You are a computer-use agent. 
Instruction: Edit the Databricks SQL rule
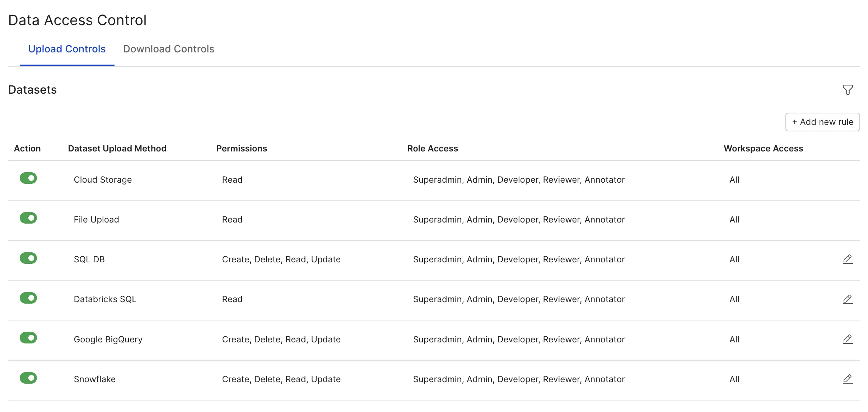point(848,299)
